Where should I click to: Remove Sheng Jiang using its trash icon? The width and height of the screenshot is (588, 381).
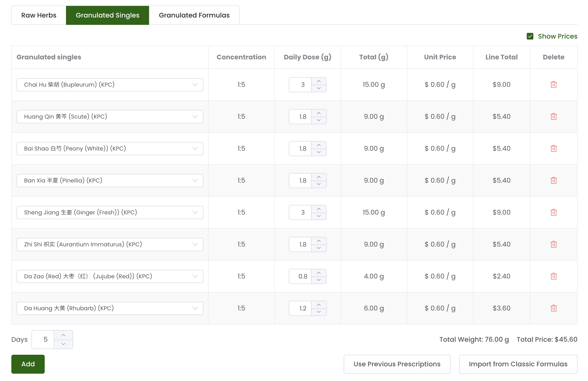554,212
